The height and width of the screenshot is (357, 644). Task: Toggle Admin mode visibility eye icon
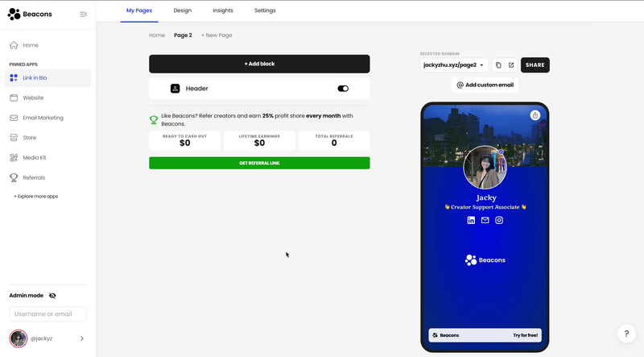pyautogui.click(x=52, y=296)
